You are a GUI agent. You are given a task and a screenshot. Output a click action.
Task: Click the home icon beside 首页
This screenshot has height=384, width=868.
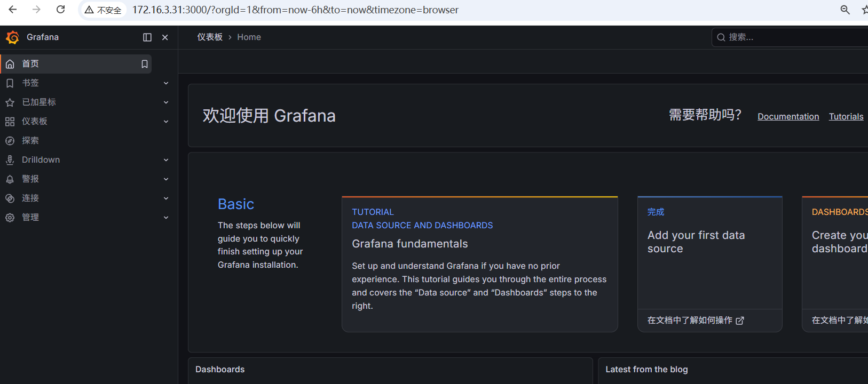tap(10, 64)
